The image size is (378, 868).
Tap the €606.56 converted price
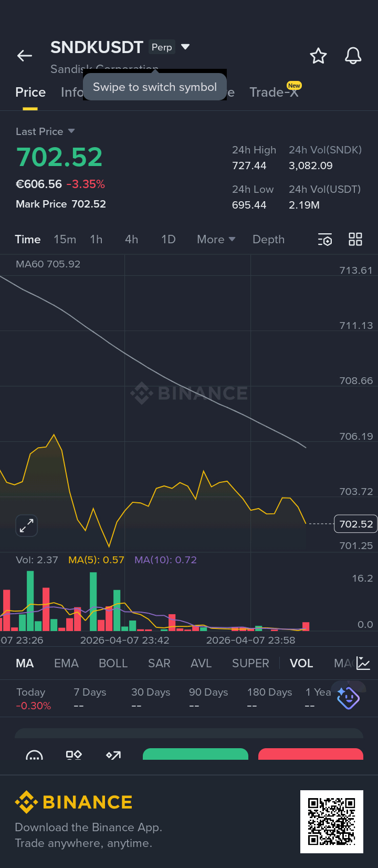pyautogui.click(x=39, y=184)
